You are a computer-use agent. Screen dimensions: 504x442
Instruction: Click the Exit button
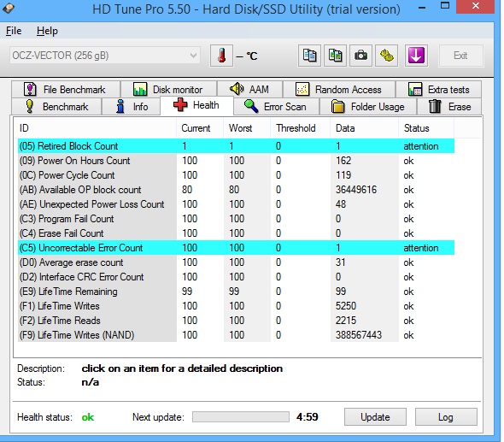[x=460, y=56]
